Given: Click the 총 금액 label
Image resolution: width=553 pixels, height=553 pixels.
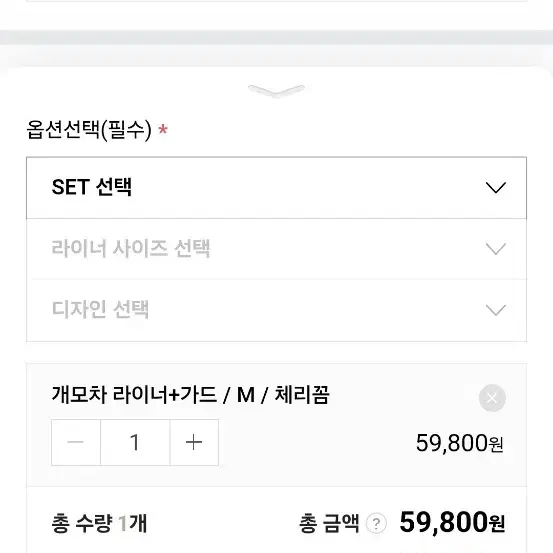Looking at the screenshot, I should pyautogui.click(x=329, y=523).
